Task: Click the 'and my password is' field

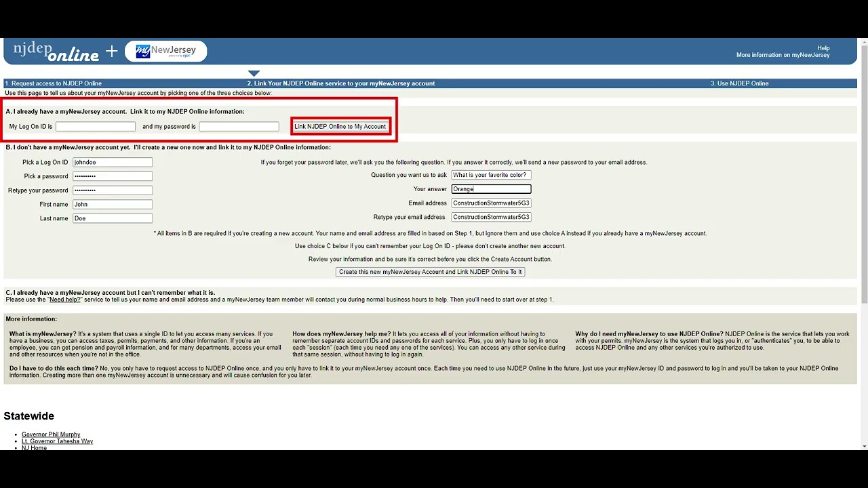Action: coord(239,127)
